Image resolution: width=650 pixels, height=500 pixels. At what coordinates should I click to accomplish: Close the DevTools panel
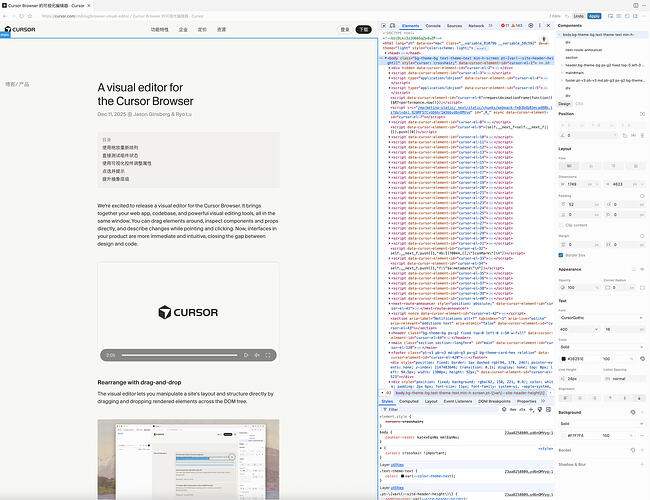point(548,26)
